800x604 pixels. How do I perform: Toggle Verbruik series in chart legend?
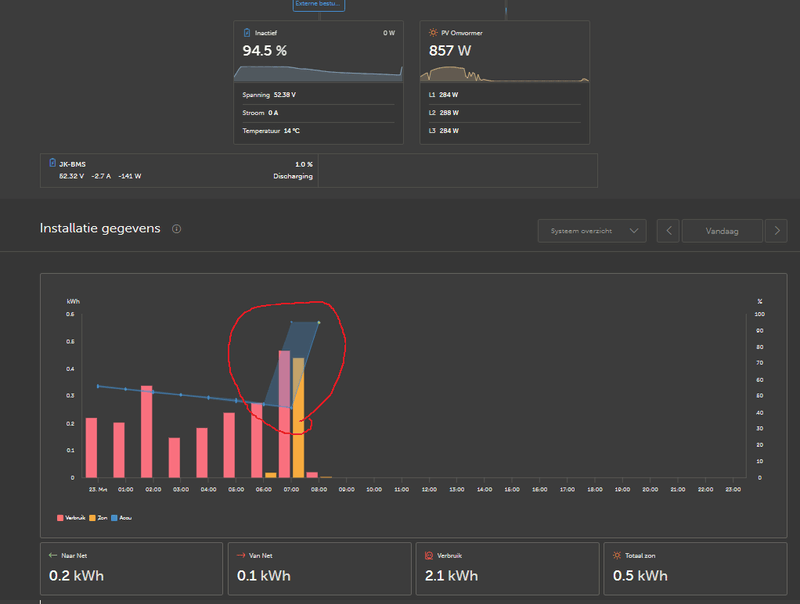pyautogui.click(x=71, y=518)
